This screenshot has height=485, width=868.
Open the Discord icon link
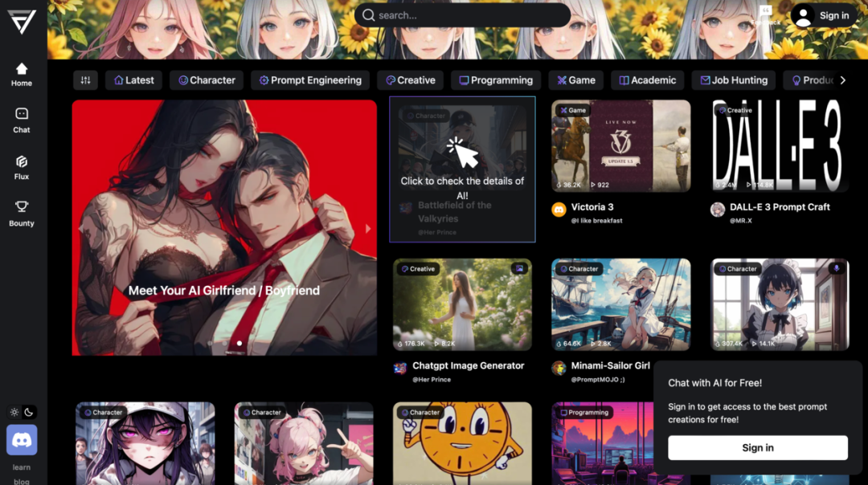click(x=22, y=440)
